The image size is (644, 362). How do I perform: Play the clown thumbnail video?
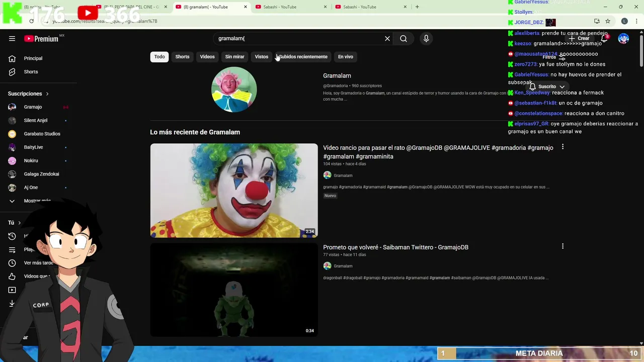[234, 191]
